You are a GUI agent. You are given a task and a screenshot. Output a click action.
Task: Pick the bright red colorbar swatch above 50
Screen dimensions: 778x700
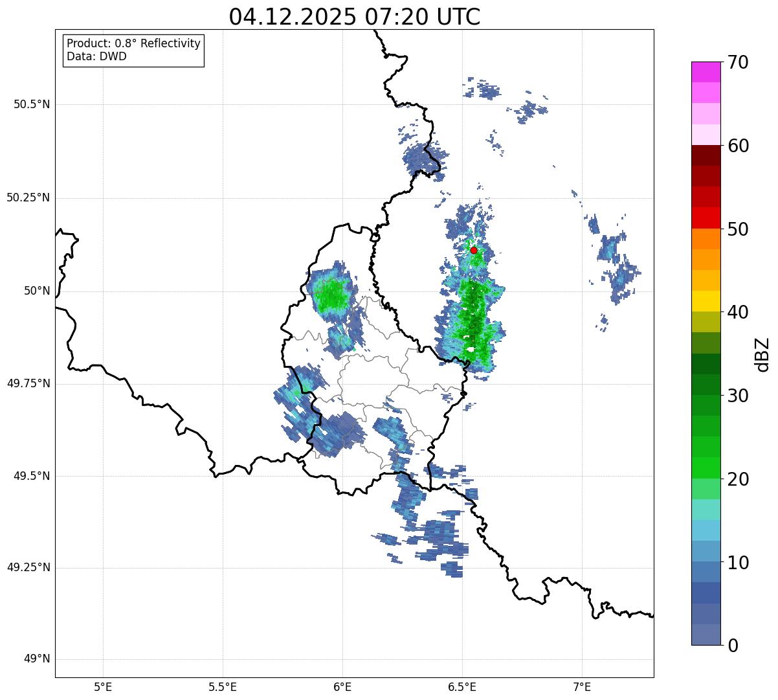(x=706, y=218)
